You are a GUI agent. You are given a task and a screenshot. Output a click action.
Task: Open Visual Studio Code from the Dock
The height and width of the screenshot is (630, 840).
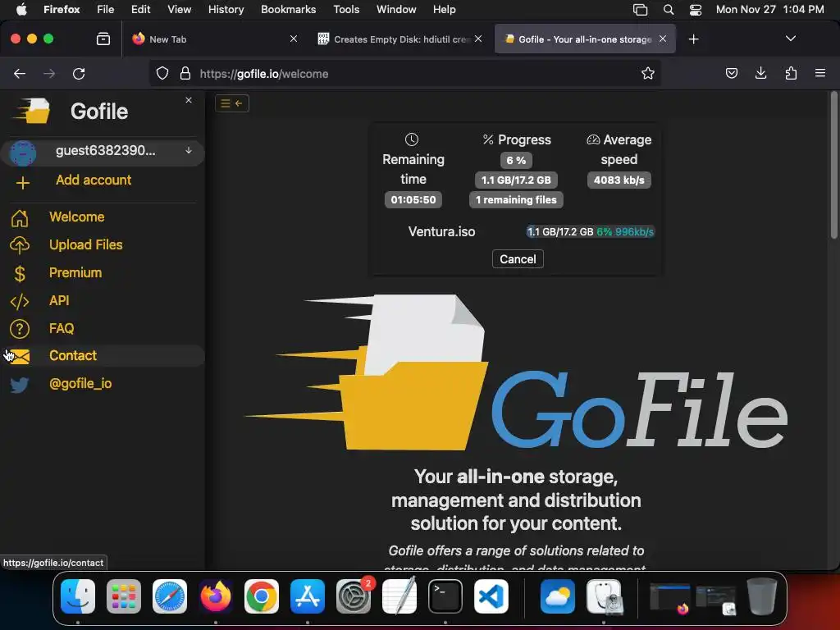tap(491, 596)
